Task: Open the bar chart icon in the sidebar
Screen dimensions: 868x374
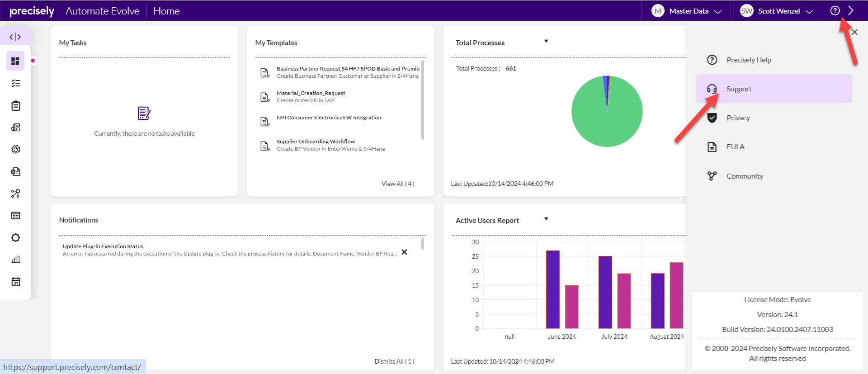Action: point(16,260)
